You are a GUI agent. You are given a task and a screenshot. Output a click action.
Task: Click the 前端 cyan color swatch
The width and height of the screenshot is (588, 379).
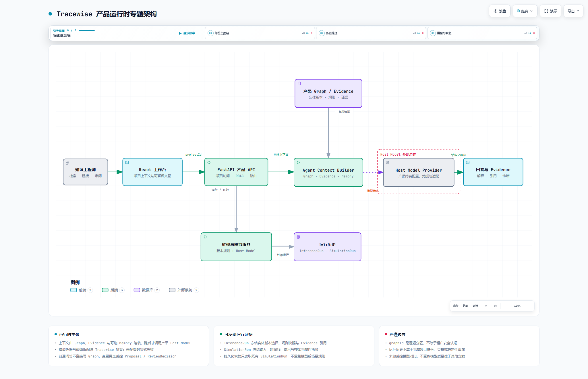(73, 290)
